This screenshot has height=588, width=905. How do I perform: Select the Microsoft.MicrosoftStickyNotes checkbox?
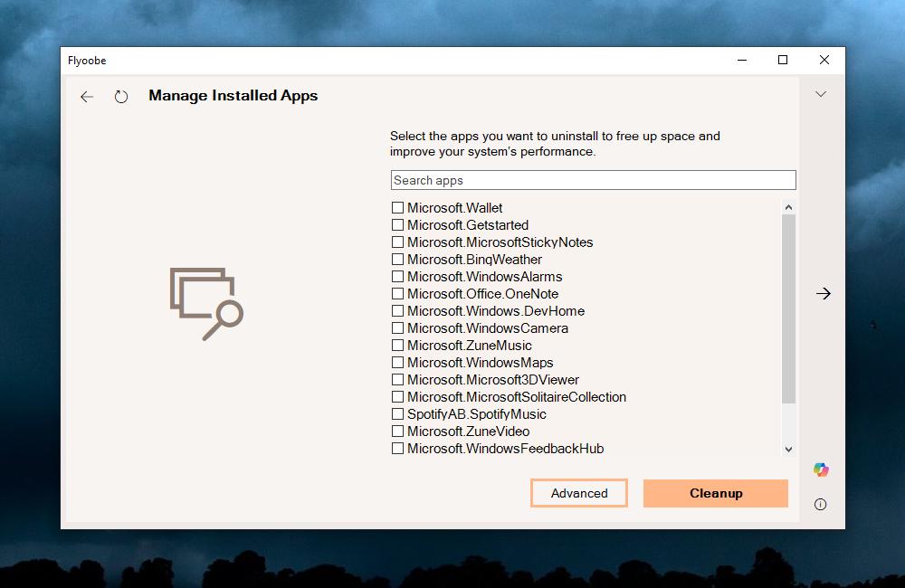point(397,242)
